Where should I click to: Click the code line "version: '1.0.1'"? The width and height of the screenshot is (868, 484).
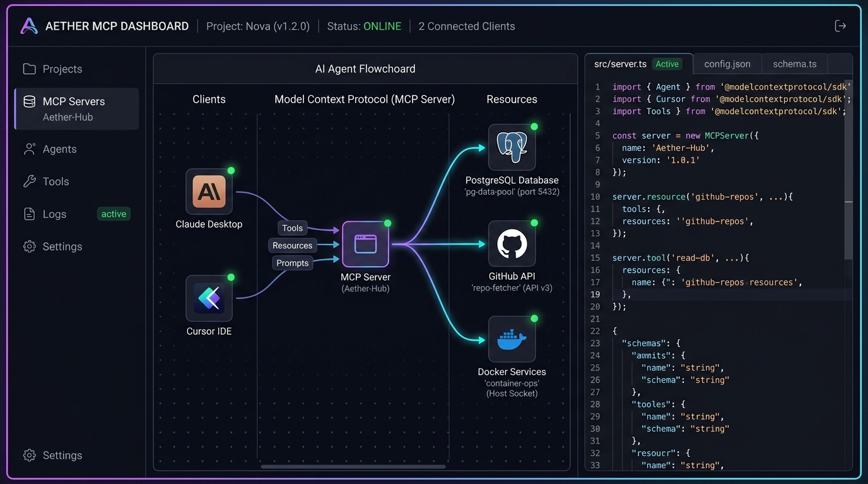(661, 160)
